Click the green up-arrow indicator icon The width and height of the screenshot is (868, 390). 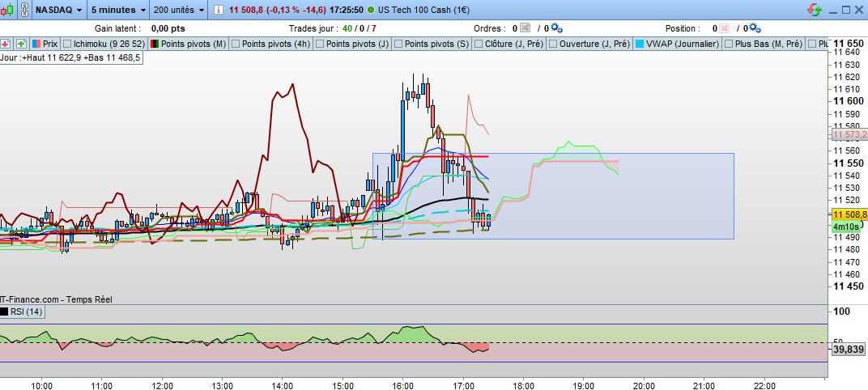pyautogui.click(x=20, y=44)
